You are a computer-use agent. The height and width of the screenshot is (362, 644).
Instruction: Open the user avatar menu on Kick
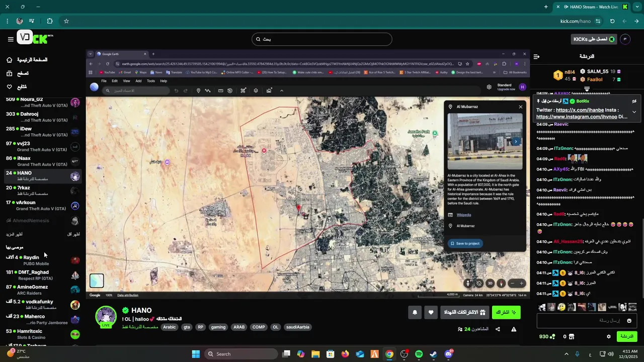tap(625, 39)
